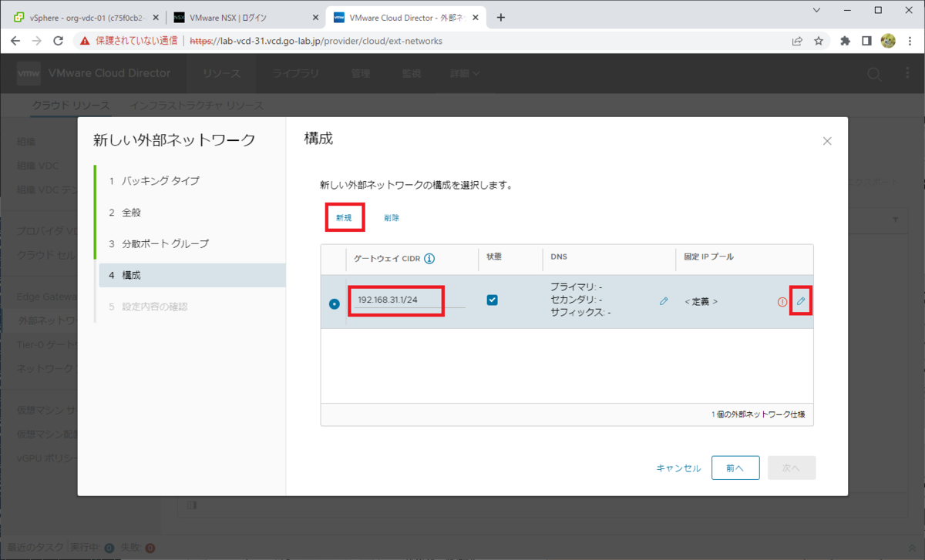Viewport: 925px width, 560px height.
Task: Click the static IP pool warning icon
Action: coord(782,301)
